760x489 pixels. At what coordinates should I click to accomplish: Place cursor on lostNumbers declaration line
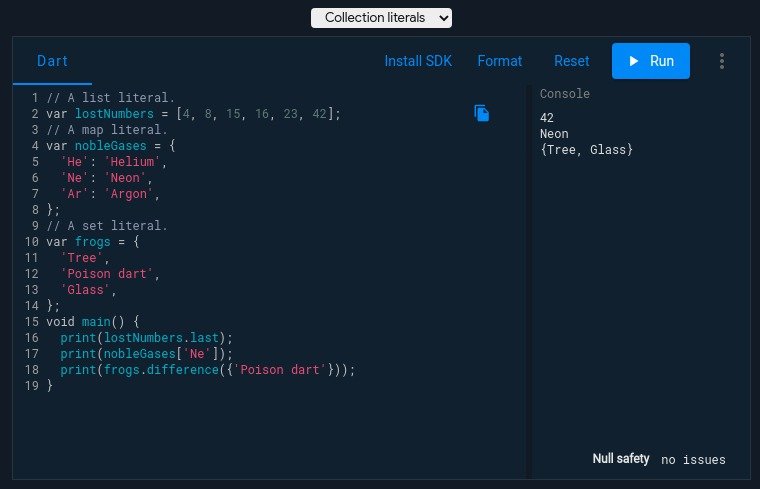[x=193, y=114]
